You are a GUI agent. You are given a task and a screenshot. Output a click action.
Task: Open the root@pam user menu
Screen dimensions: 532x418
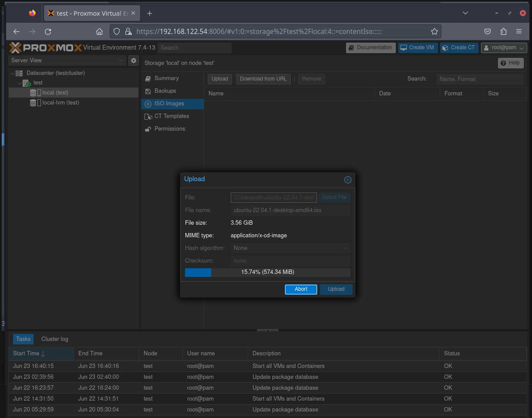504,48
